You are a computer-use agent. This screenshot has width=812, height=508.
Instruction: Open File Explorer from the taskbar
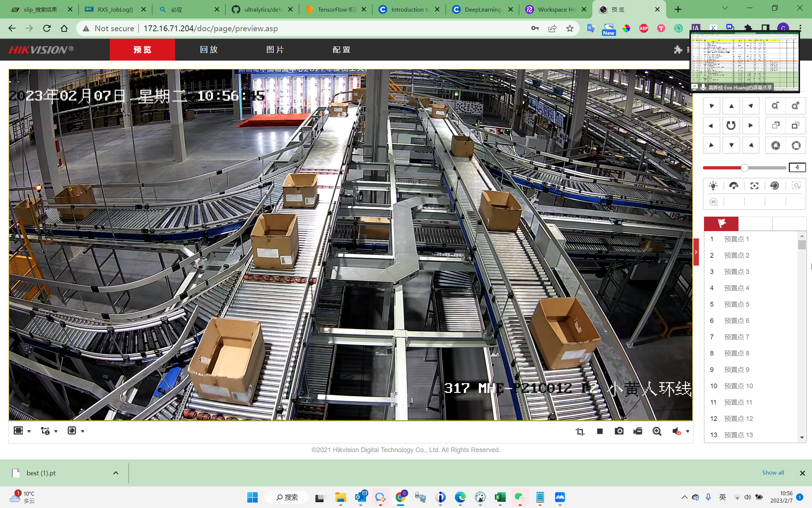(x=340, y=497)
